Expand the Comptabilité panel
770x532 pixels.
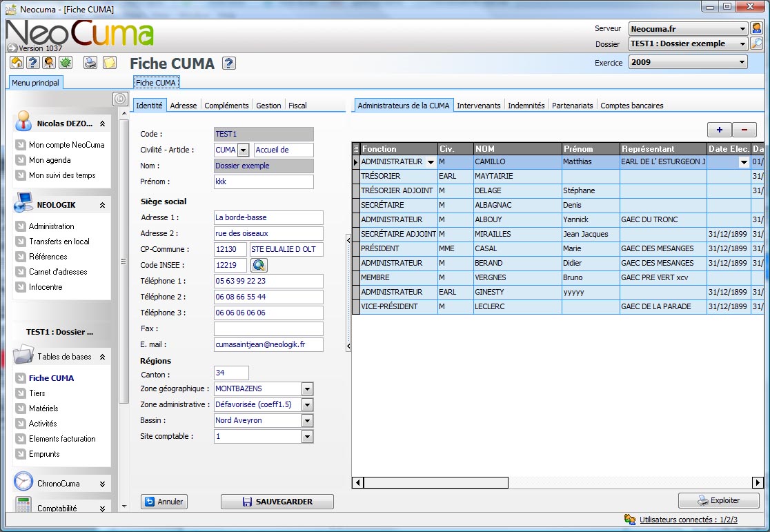102,509
